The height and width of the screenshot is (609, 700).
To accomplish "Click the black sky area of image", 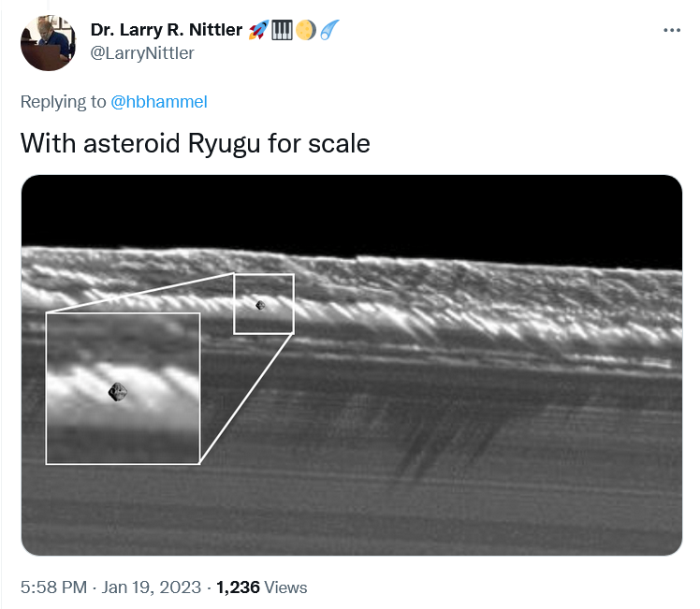I will tap(374, 208).
